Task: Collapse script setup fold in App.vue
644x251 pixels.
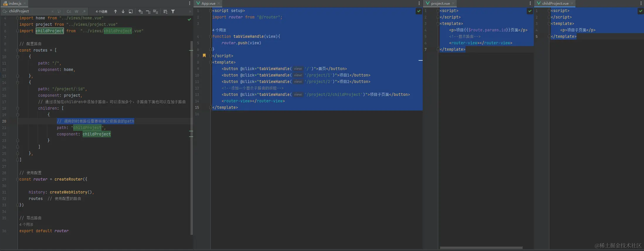Action: [210, 11]
